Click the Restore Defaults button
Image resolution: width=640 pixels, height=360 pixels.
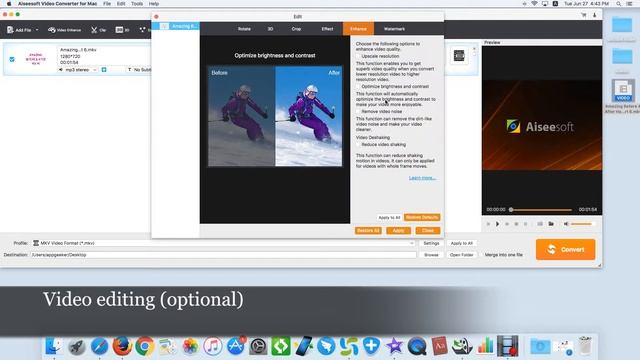click(x=422, y=218)
